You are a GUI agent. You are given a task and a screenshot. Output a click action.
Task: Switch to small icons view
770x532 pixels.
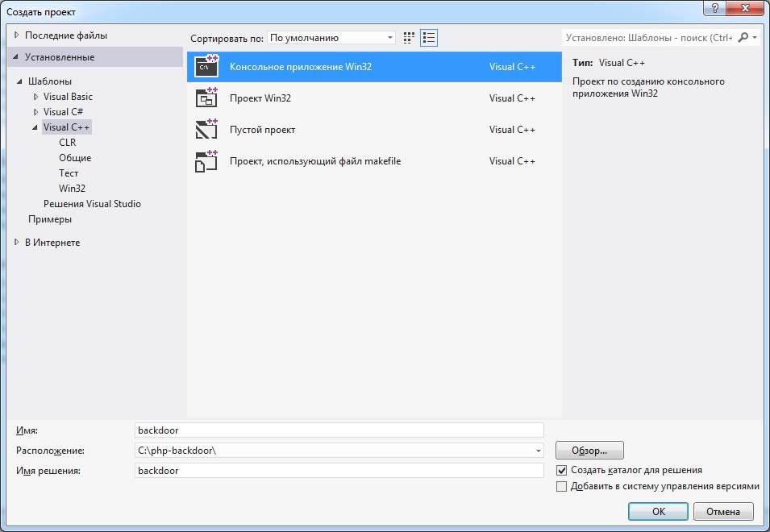pyautogui.click(x=409, y=38)
